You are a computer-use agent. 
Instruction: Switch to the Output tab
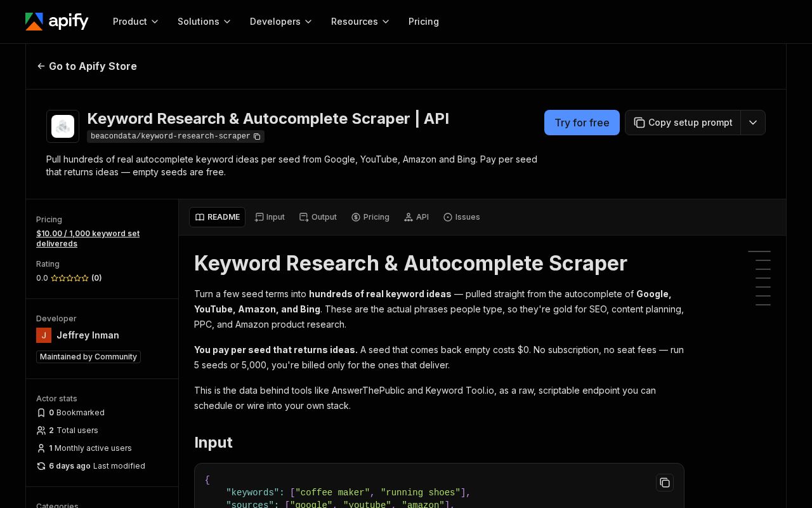pyautogui.click(x=318, y=217)
